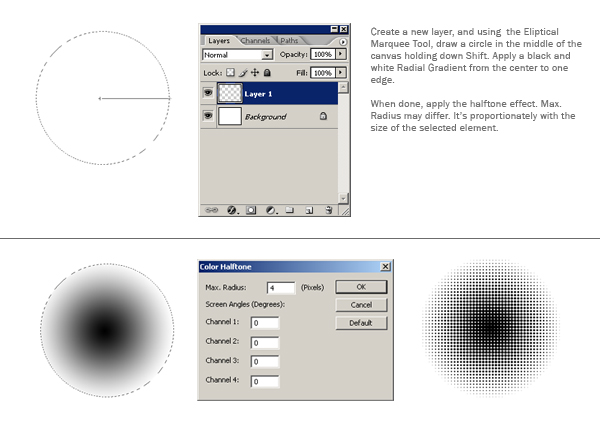600x429 pixels.
Task: Open the Add layer style menu
Action: coord(232,210)
